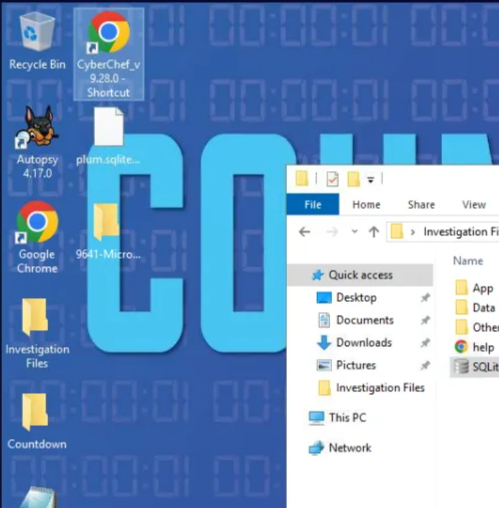Sort by the Name column header
The image size is (499, 508).
[468, 261]
